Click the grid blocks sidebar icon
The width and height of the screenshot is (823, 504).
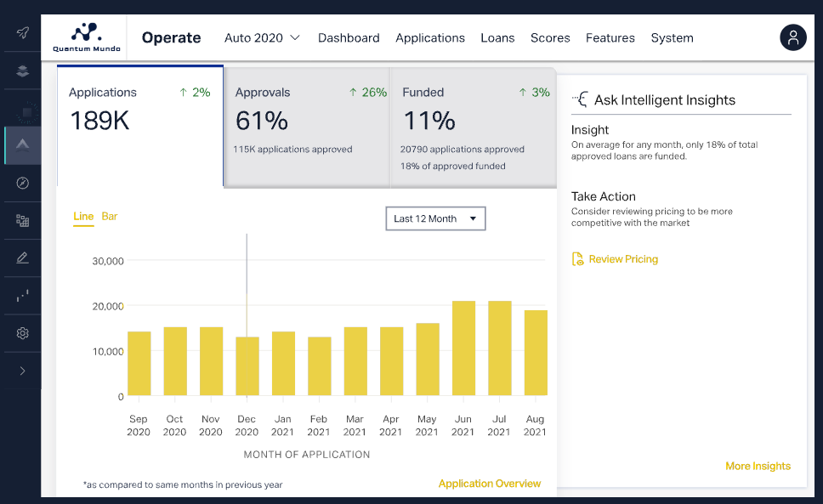22,221
